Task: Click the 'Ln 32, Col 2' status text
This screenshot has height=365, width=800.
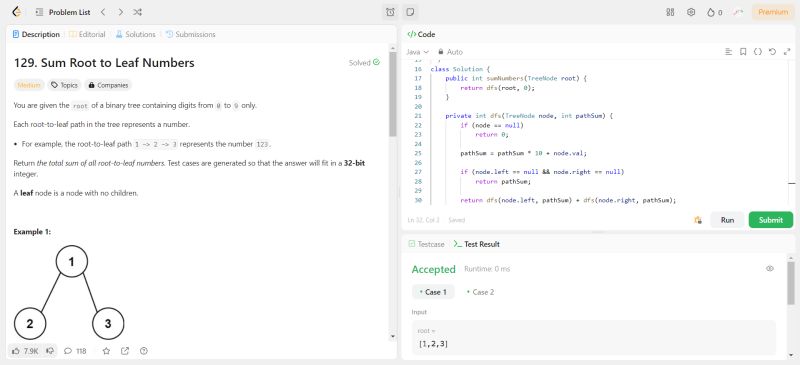Action: (x=423, y=220)
